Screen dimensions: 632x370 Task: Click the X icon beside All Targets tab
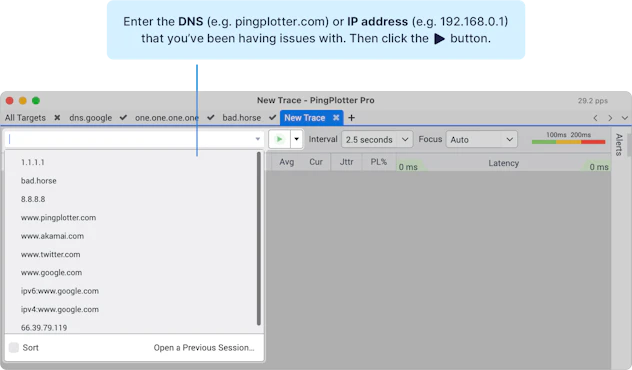pyautogui.click(x=57, y=118)
